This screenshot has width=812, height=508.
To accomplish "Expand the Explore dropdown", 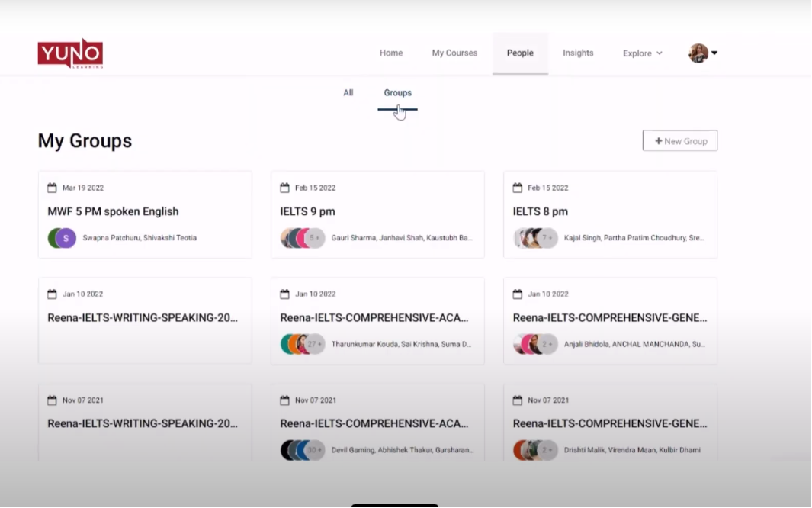I will coord(642,53).
